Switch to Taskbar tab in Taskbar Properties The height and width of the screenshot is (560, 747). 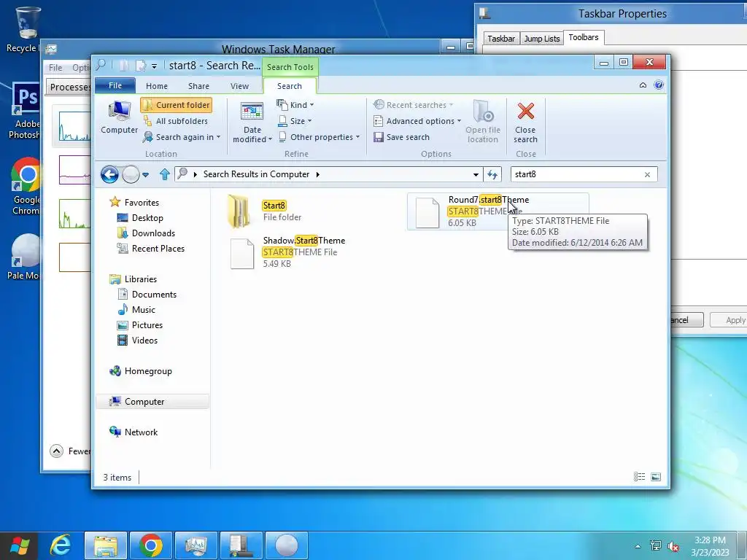tap(500, 39)
